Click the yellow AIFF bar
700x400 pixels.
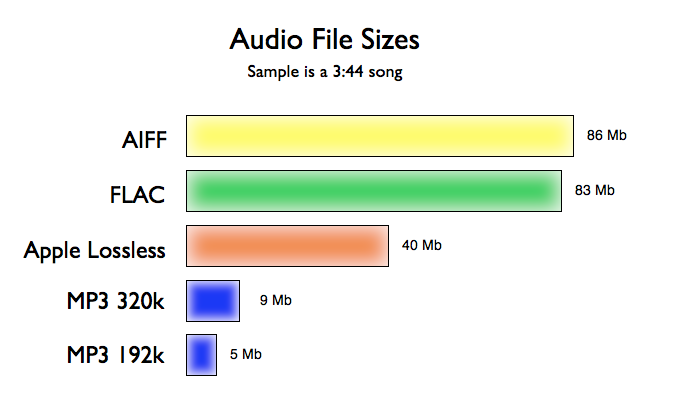coord(380,136)
